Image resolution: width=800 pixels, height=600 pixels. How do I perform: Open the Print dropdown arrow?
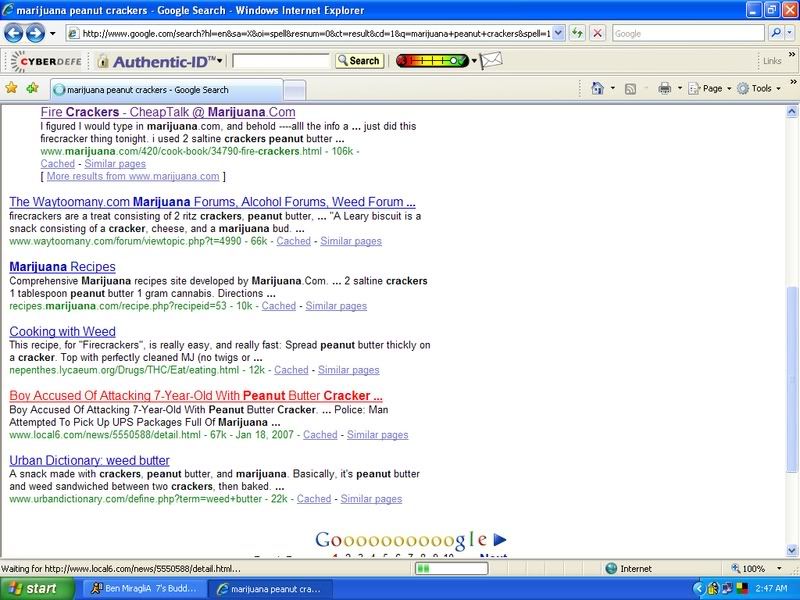point(680,89)
